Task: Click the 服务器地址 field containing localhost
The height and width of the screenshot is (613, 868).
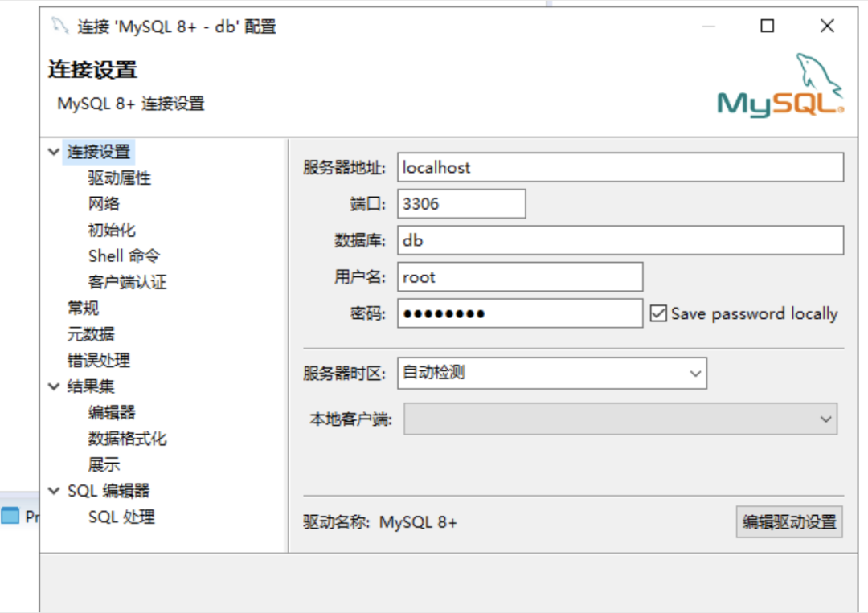Action: [620, 167]
